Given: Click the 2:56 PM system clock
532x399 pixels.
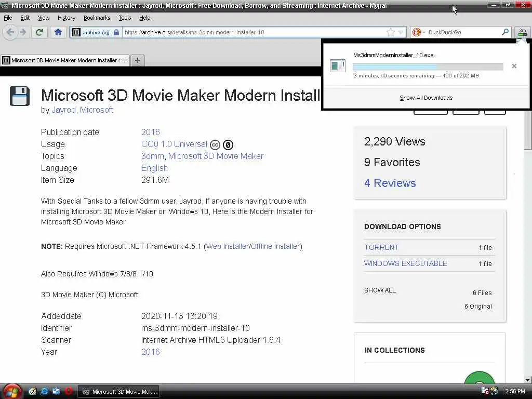Looking at the screenshot, I should tap(515, 391).
